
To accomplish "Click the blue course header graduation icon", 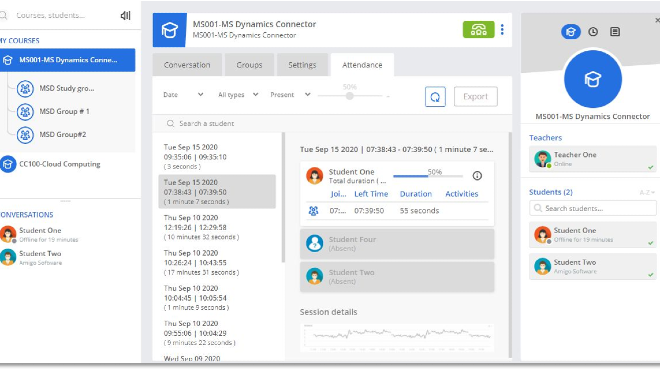I will click(170, 30).
